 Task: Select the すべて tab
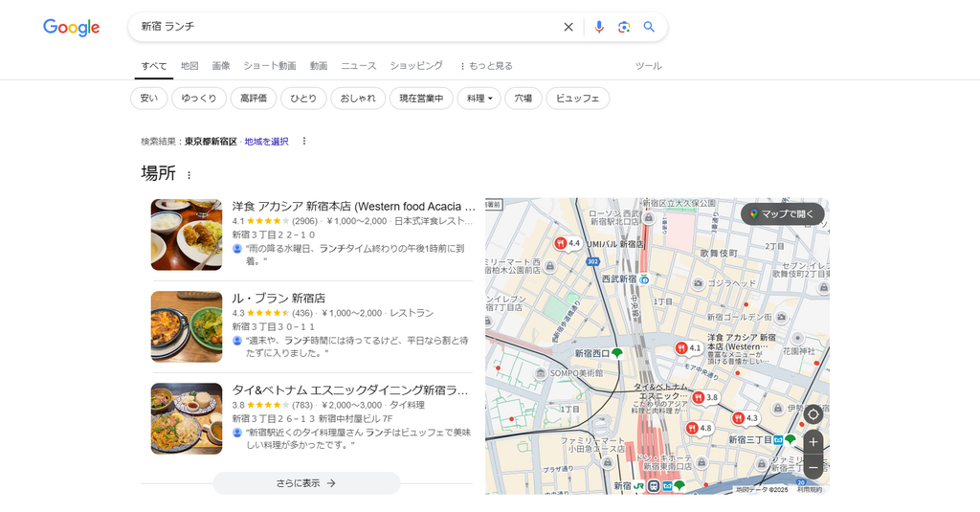tap(154, 66)
